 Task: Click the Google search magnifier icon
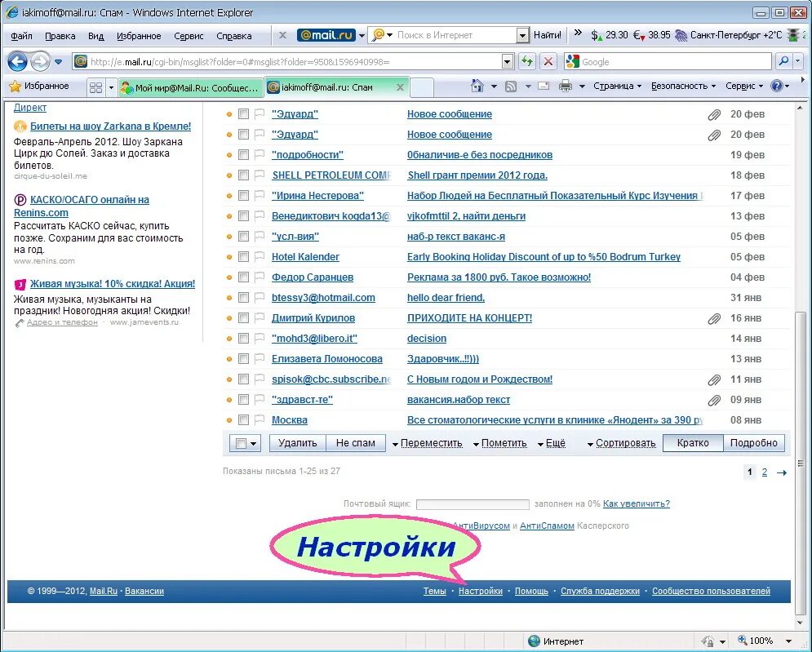(783, 62)
